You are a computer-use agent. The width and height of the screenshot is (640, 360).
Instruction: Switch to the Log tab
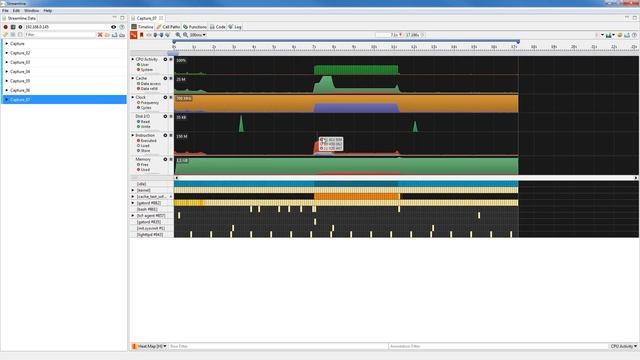235,27
